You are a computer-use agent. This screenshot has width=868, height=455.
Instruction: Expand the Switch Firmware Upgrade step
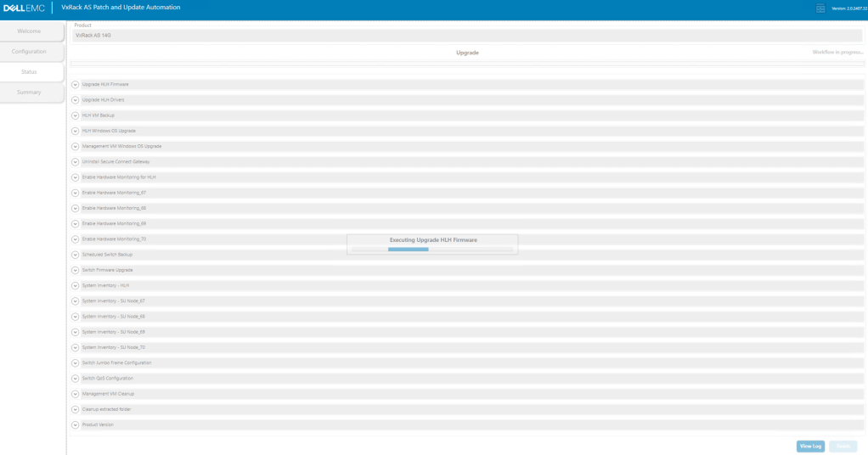(x=76, y=270)
